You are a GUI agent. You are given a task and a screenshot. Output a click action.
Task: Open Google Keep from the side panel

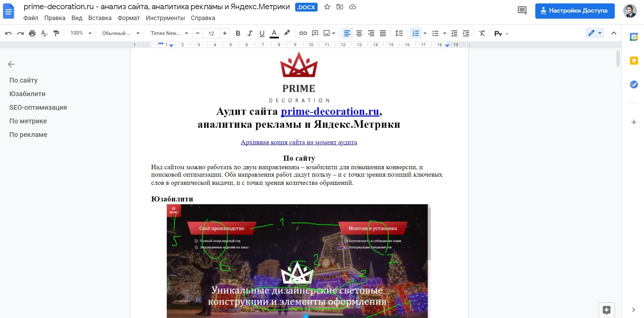pos(633,60)
